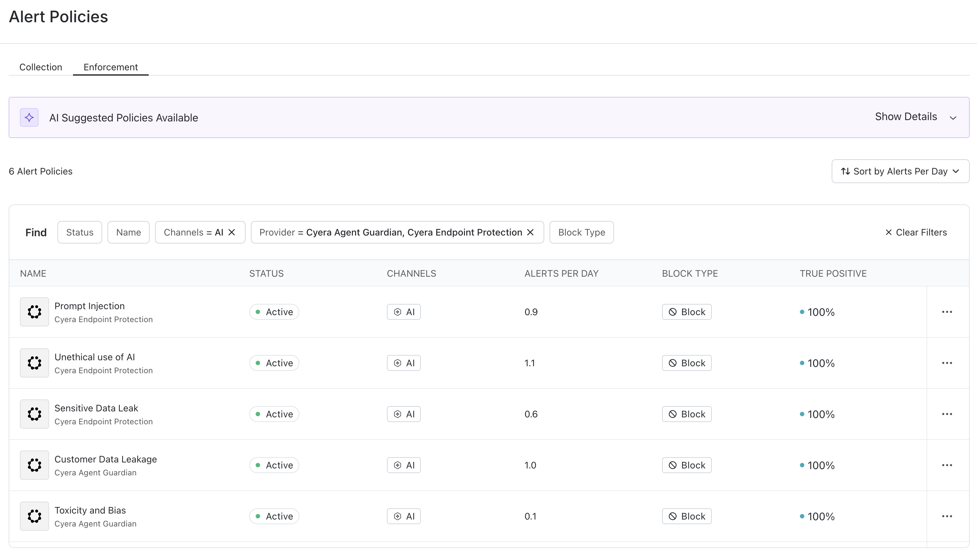Open more options for Customer Data Leakage
The width and height of the screenshot is (977, 560).
pos(947,465)
